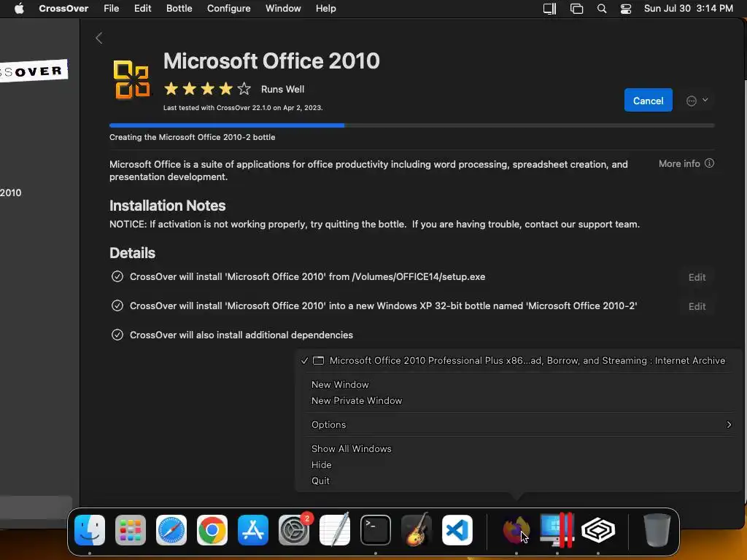Click checkmark beside additional dependencies line
The width and height of the screenshot is (747, 560).
[117, 335]
